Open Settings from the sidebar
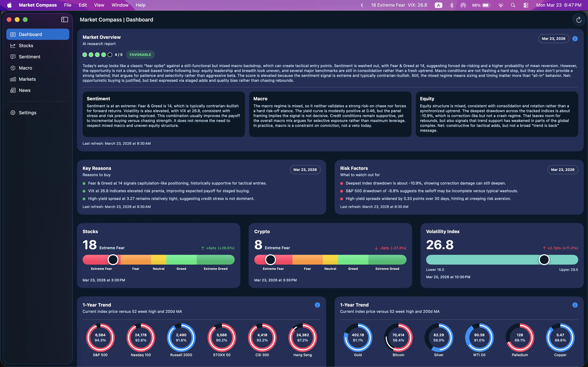Image resolution: width=588 pixels, height=367 pixels. pos(27,113)
